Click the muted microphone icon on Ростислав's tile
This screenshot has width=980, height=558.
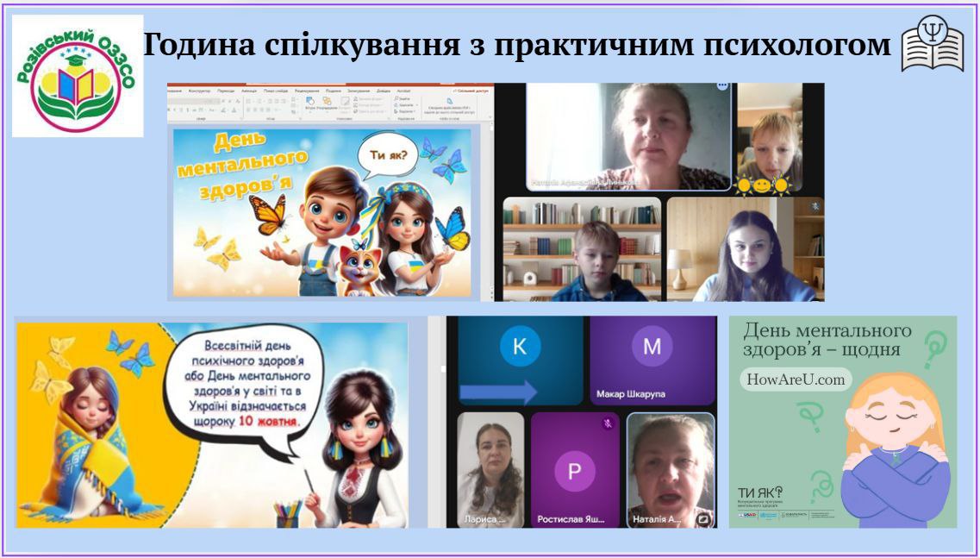607,423
